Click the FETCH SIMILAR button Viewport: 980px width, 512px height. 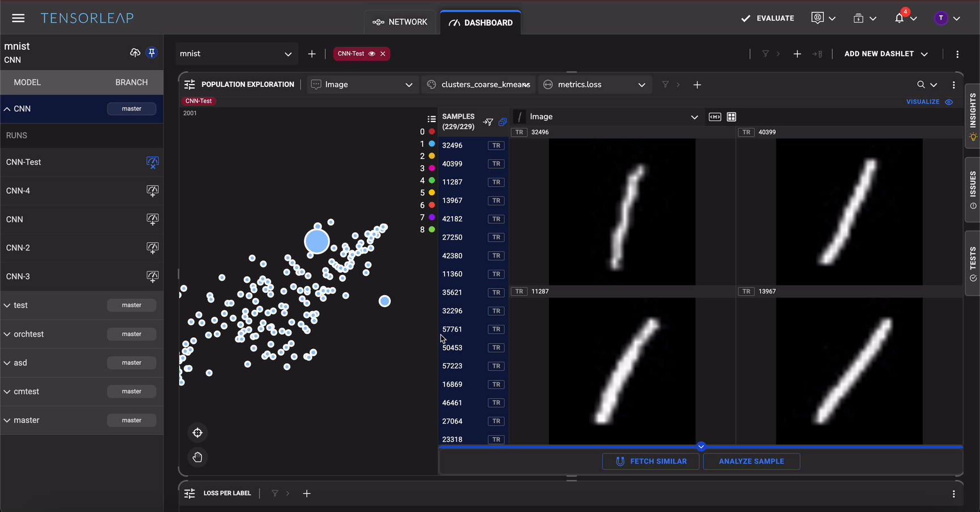tap(650, 461)
